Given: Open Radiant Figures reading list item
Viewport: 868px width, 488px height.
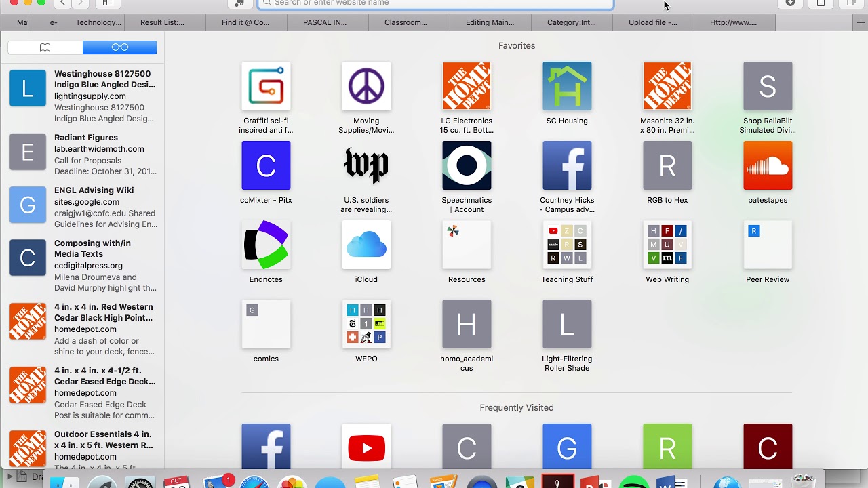Looking at the screenshot, I should tap(83, 154).
